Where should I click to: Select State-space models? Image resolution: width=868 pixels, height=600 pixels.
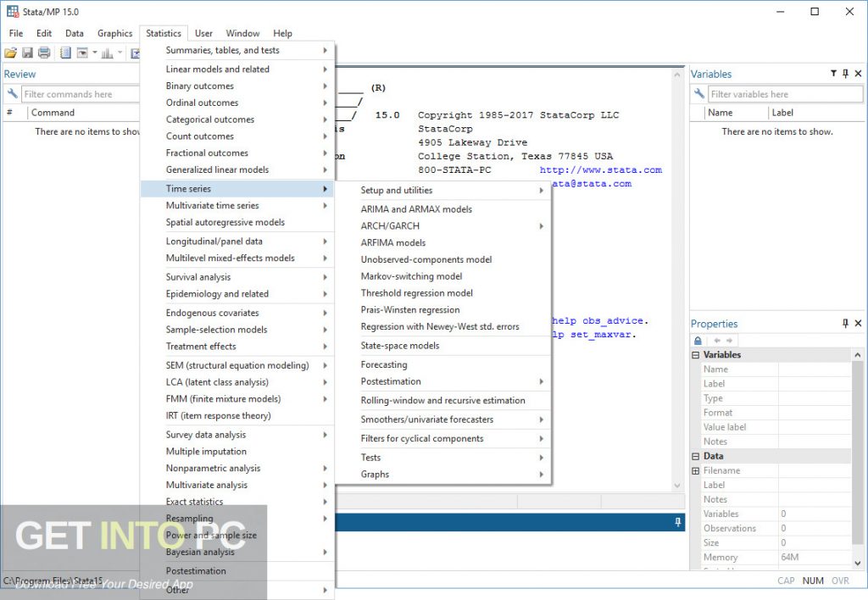click(443, 346)
